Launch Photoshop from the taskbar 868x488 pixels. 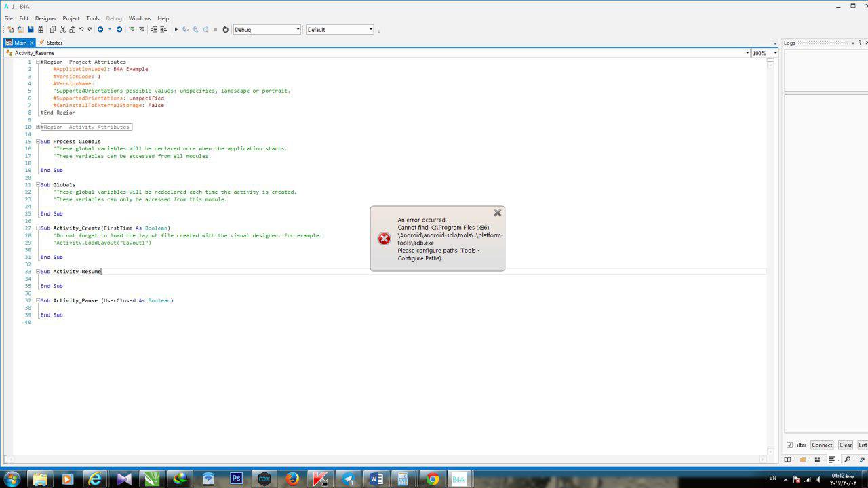point(236,479)
